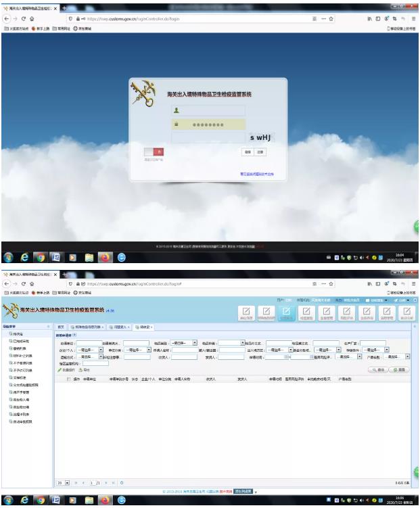
Task: Open the 物品类别 dropdown in the search form
Action: click(184, 343)
